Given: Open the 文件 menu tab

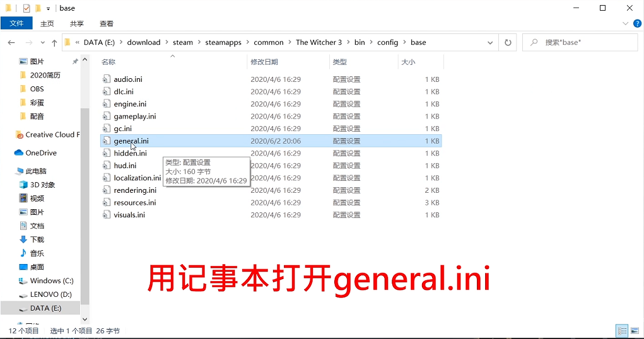Looking at the screenshot, I should [x=16, y=23].
